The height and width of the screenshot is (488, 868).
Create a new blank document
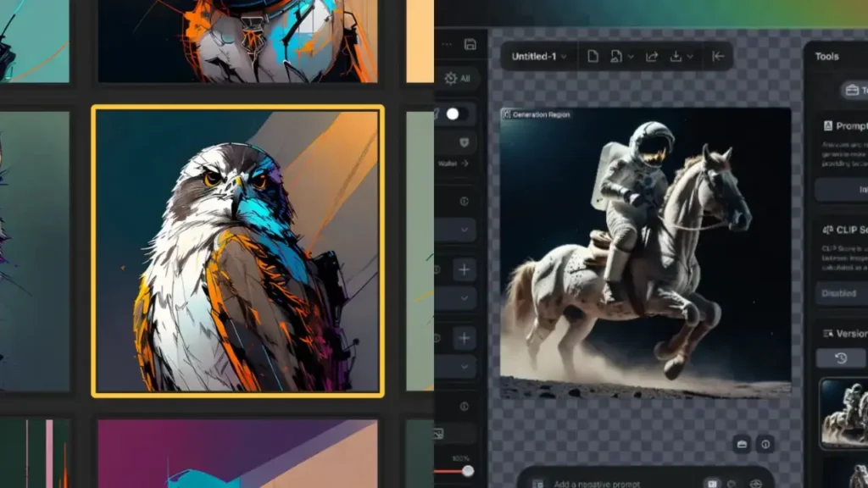[593, 56]
